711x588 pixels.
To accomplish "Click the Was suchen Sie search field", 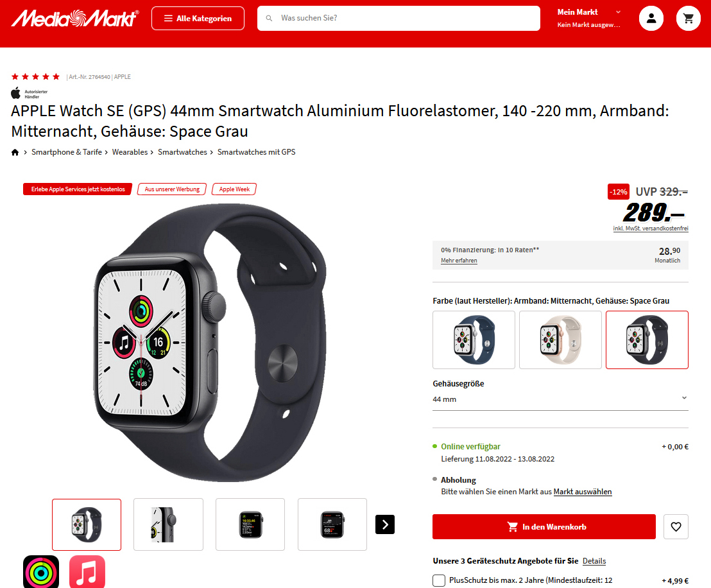I will point(398,18).
